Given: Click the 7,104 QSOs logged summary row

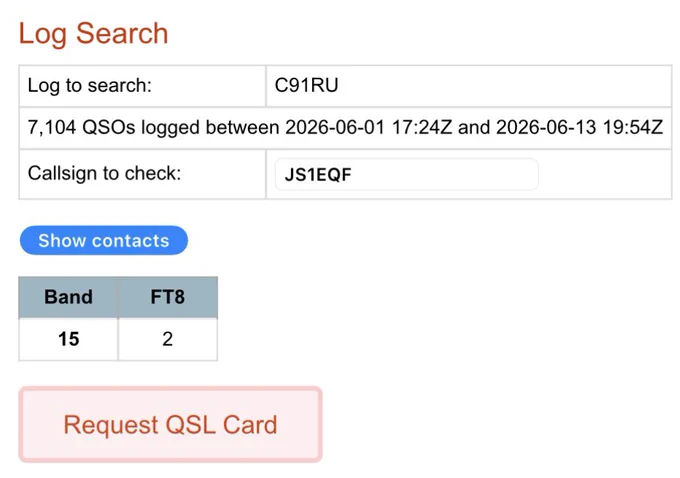Looking at the screenshot, I should [345, 128].
